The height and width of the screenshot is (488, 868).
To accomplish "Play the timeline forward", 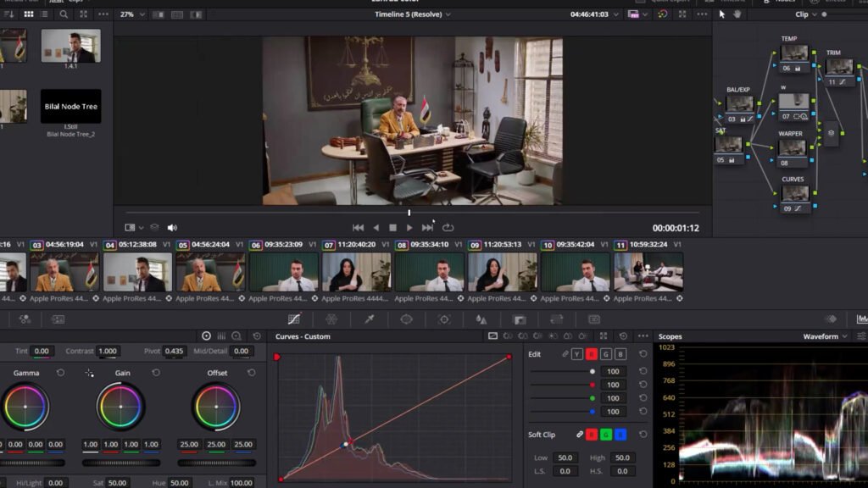I will (x=409, y=227).
